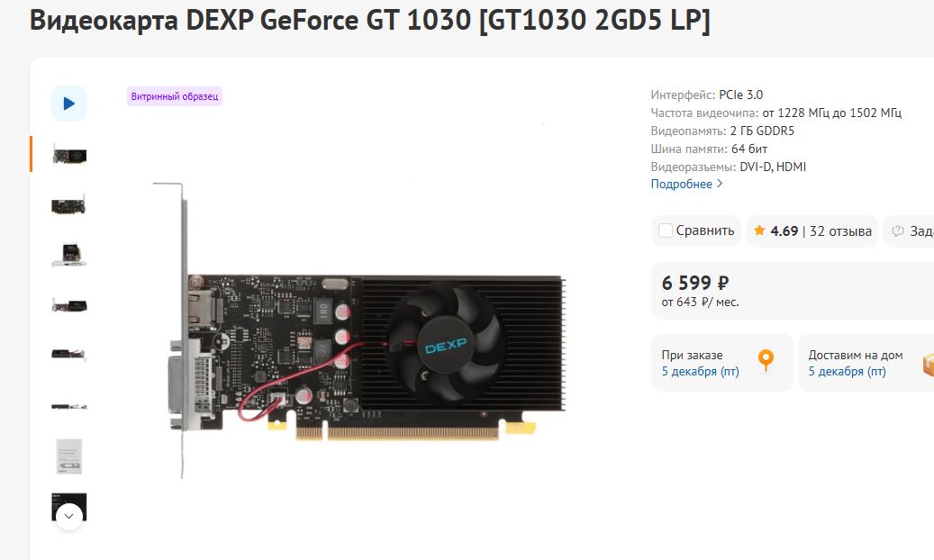Screen dimensions: 934x560
Task: Select the fifth product thumbnail
Action: [69, 355]
